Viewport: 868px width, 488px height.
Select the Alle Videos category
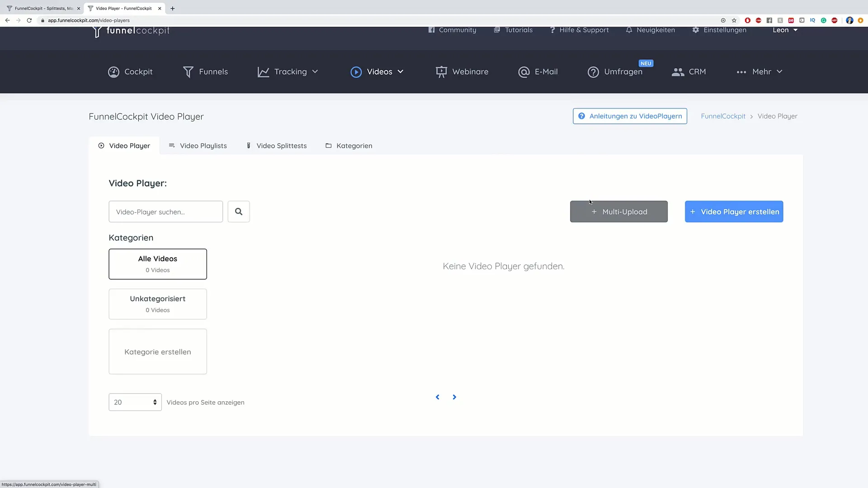pyautogui.click(x=157, y=263)
